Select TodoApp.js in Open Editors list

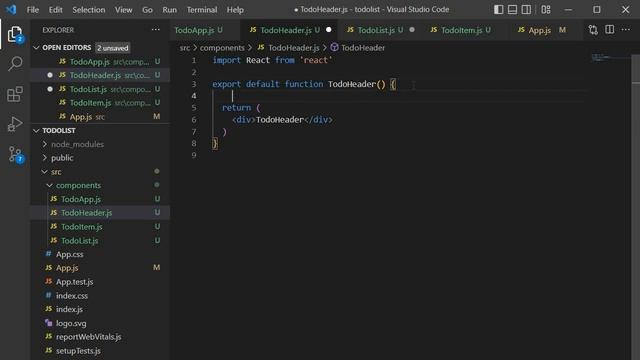(x=100, y=62)
